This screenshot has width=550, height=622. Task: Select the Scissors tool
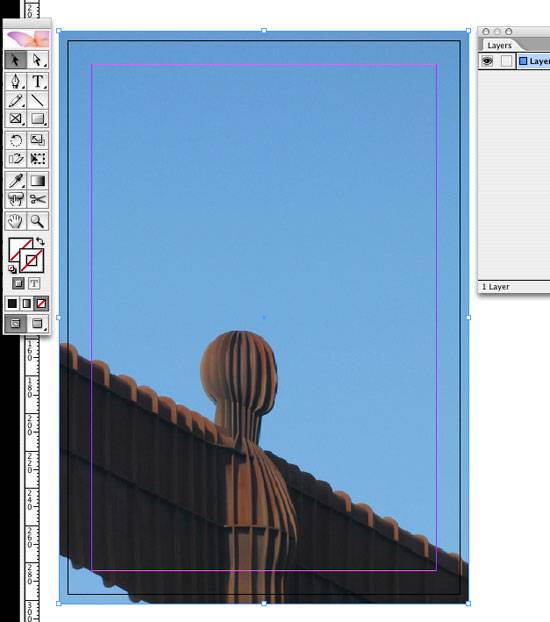point(38,199)
